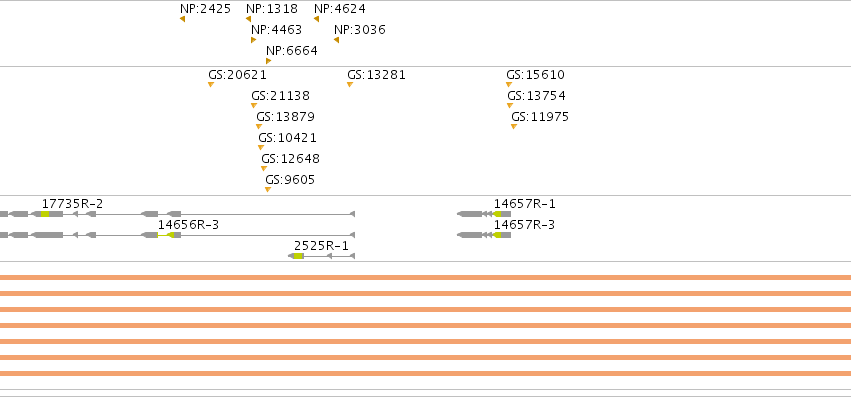Select the 14657R-1 gene model
The width and height of the screenshot is (851, 397).
(484, 214)
